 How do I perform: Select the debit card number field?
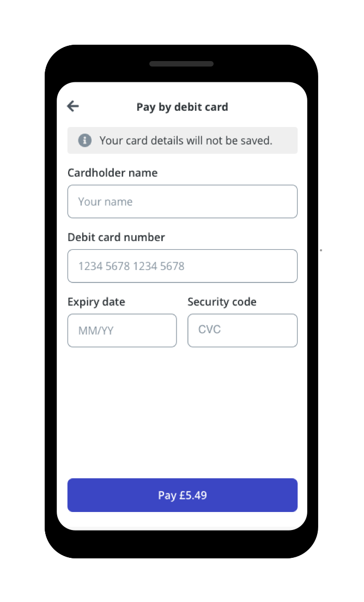[x=182, y=266]
